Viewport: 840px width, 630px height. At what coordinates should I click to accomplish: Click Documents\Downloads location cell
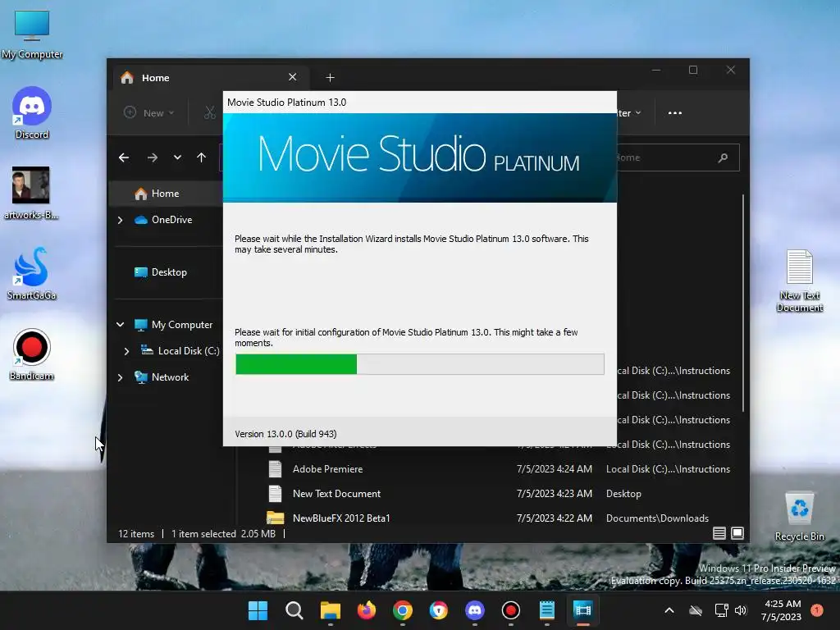click(657, 518)
